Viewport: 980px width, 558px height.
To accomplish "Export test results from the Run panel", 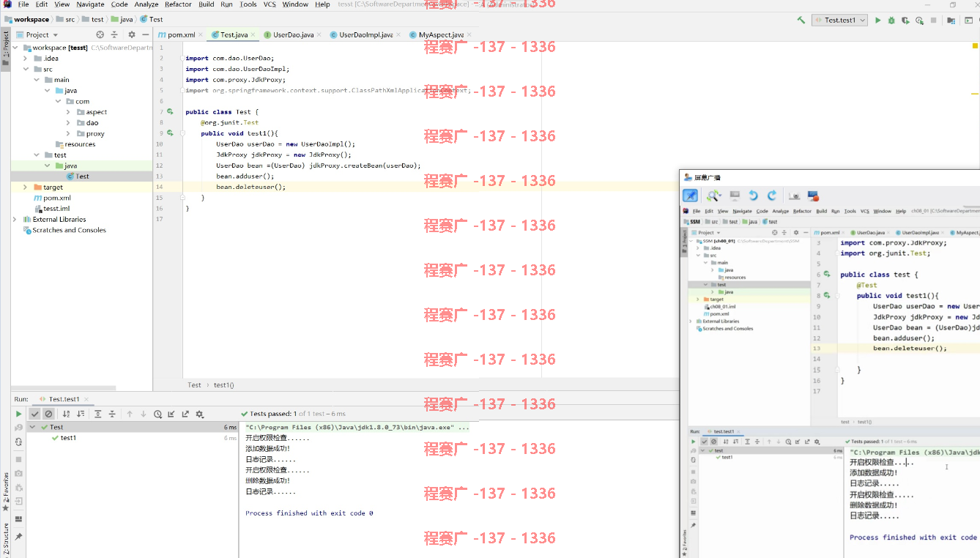I will 185,414.
